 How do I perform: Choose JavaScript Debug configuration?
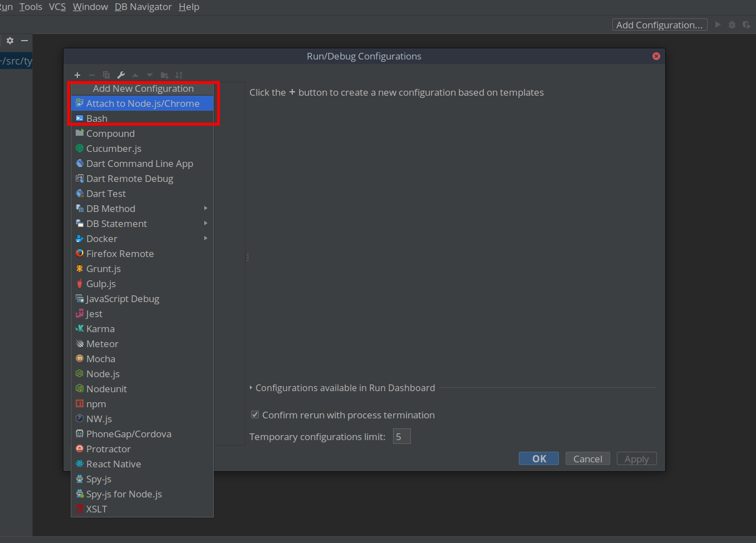[143, 299]
